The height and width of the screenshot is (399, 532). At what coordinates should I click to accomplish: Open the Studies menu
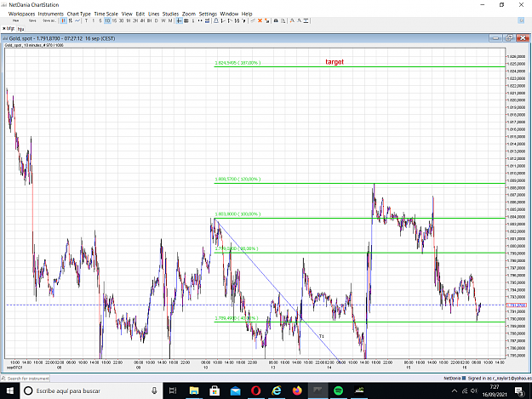point(170,14)
